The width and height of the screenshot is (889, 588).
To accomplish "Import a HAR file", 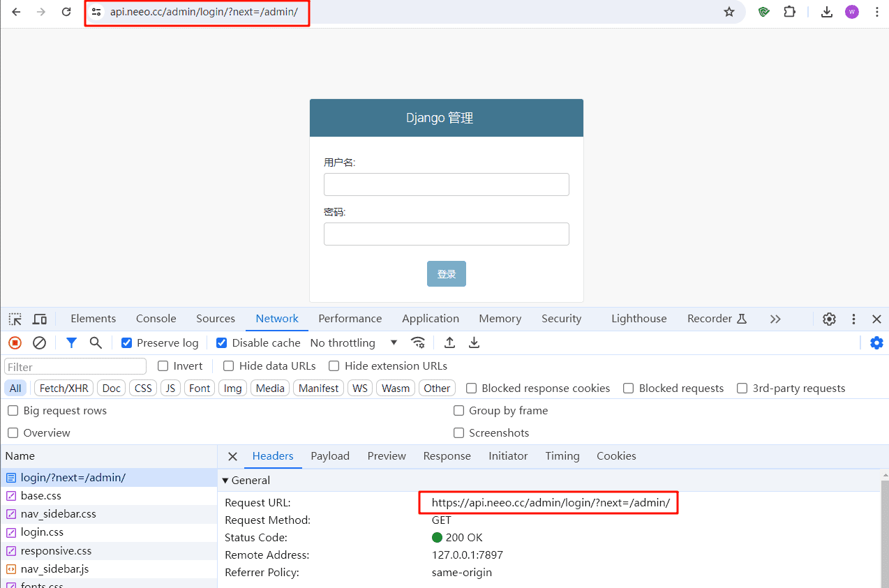I will tap(450, 342).
